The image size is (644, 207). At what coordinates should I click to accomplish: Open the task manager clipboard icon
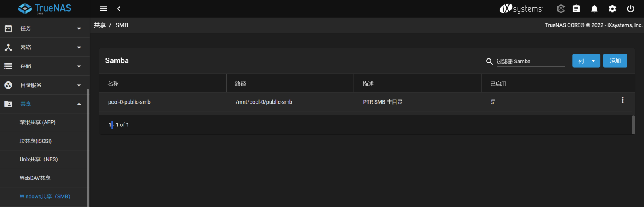pyautogui.click(x=576, y=9)
